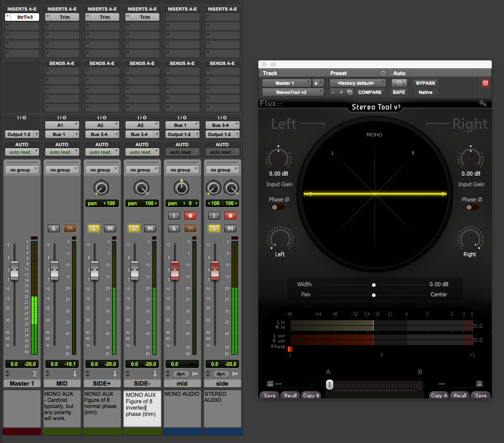The image size is (504, 443).
Task: Click dyn button on side track
Action: pos(221,374)
